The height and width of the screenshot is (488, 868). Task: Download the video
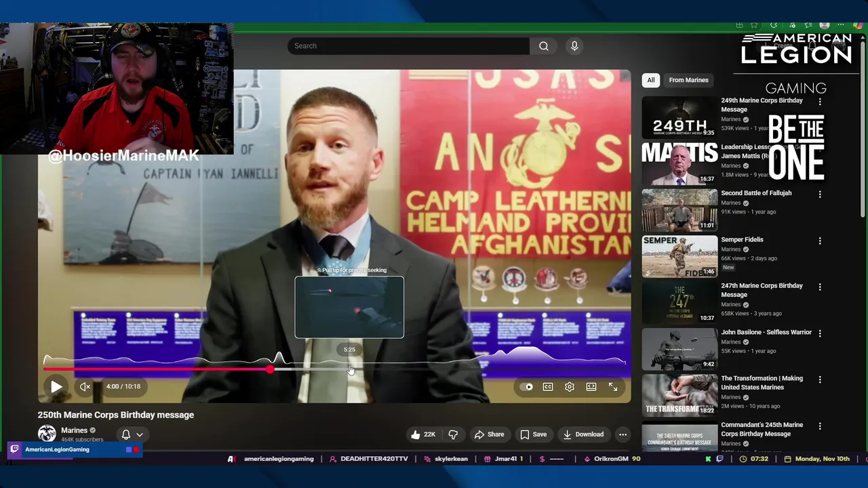583,434
